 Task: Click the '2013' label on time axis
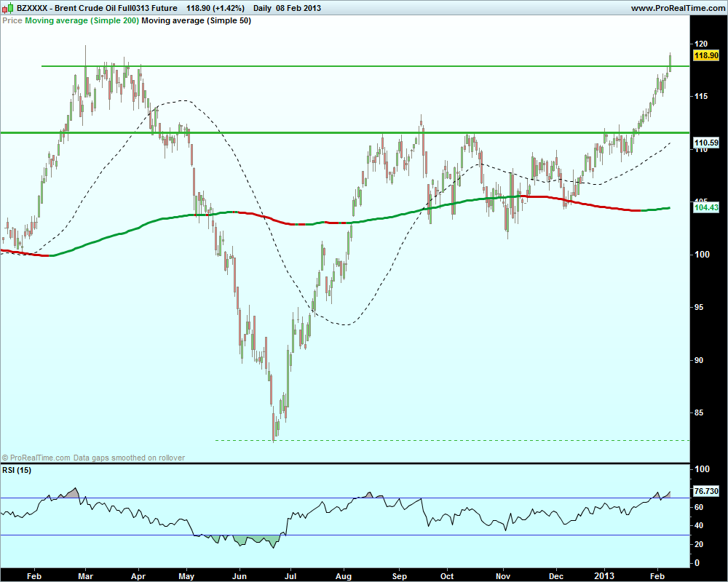click(604, 576)
